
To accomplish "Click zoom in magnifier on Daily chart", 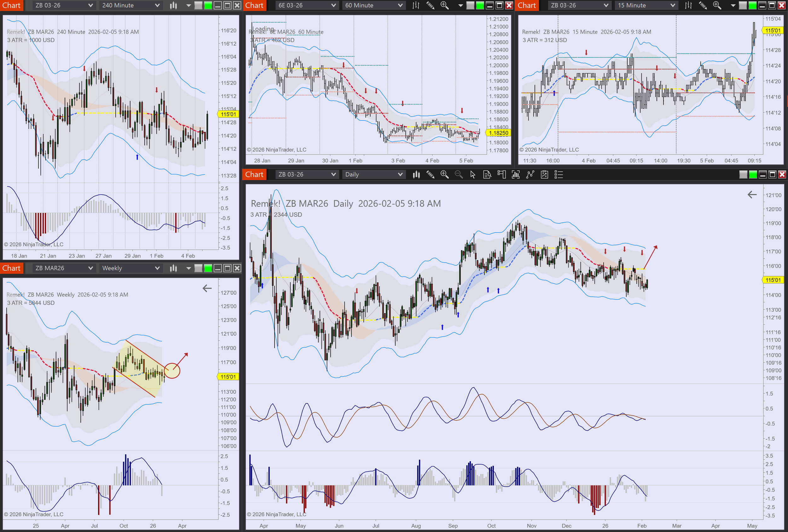I will click(x=444, y=175).
